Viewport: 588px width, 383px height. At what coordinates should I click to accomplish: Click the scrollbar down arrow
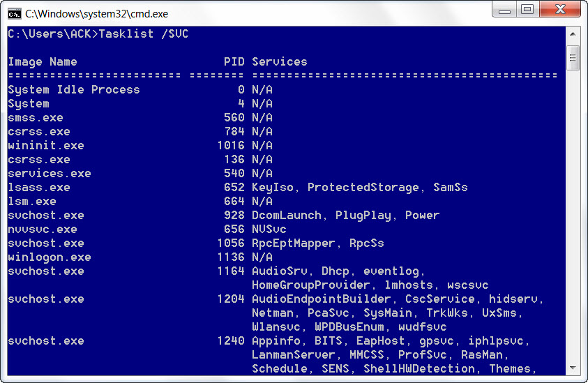point(573,368)
